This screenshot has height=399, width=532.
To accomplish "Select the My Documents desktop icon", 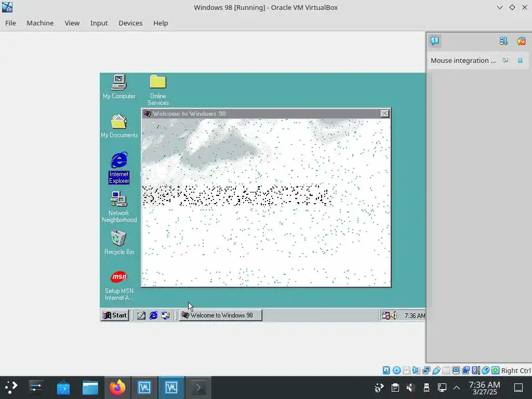I will [119, 126].
